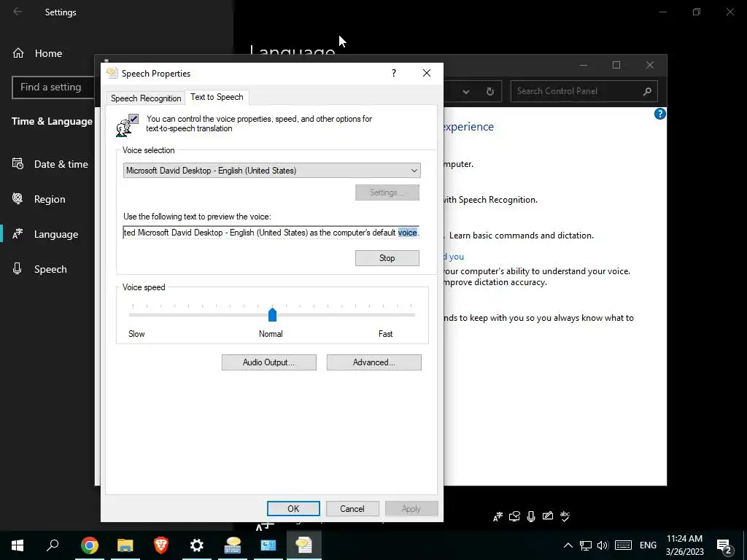Click the Settings back arrow
Image resolution: width=747 pixels, height=560 pixels.
click(x=18, y=12)
